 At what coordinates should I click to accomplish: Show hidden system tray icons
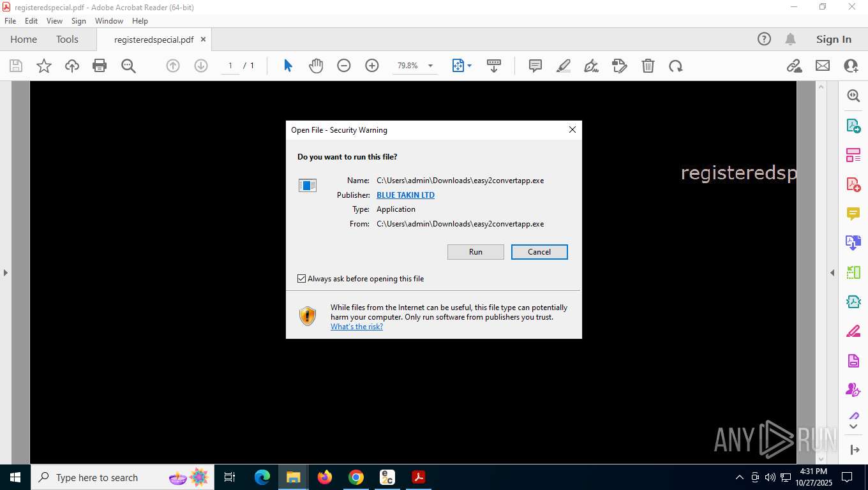(740, 477)
